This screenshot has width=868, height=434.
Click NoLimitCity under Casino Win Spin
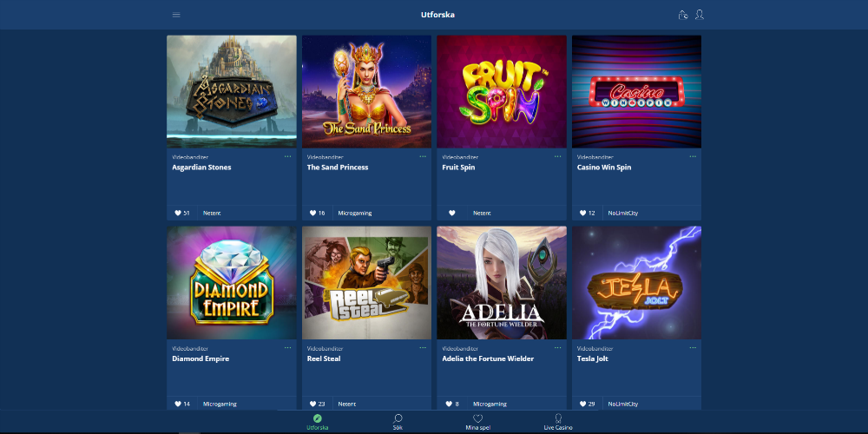623,214
